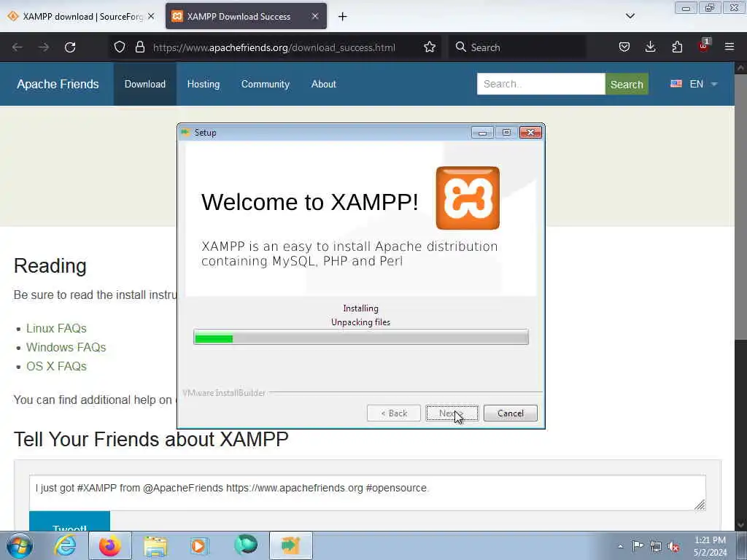
Task: List all tabs dropdown arrow
Action: click(x=630, y=16)
